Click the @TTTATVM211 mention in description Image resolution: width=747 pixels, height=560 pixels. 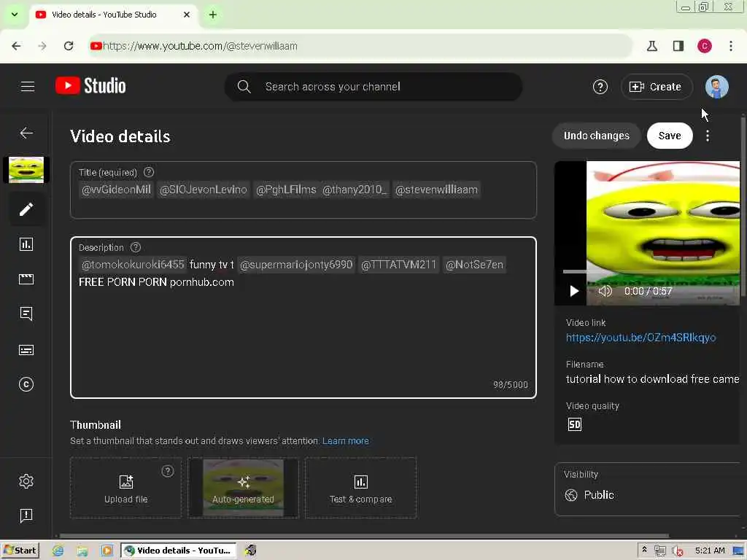(399, 265)
